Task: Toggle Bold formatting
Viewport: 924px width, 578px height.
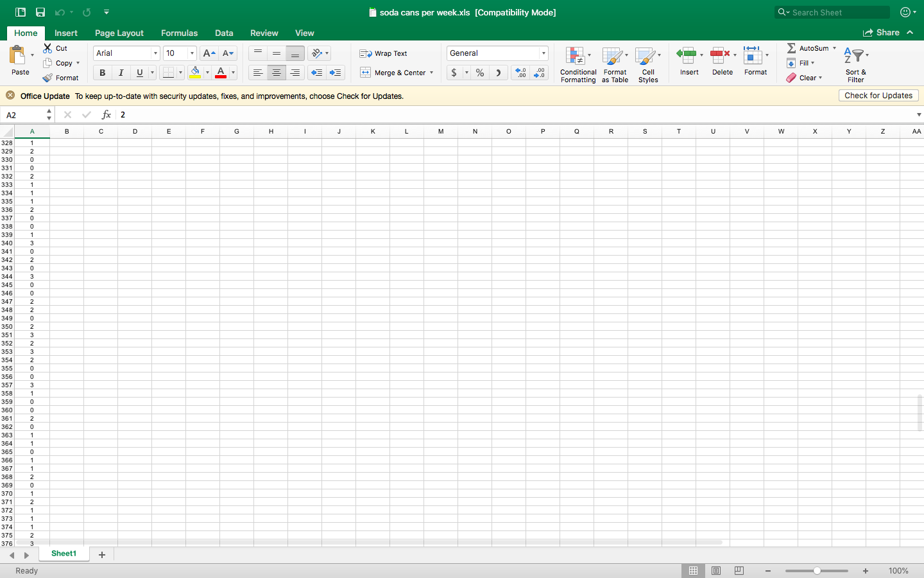Action: 102,73
